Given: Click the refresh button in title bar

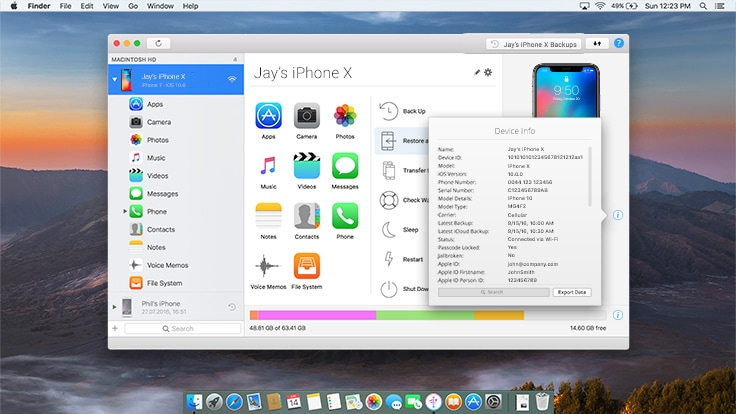Looking at the screenshot, I should click(158, 44).
